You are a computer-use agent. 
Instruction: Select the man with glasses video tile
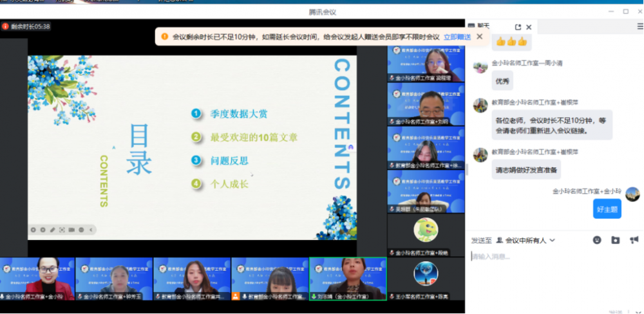[426, 104]
